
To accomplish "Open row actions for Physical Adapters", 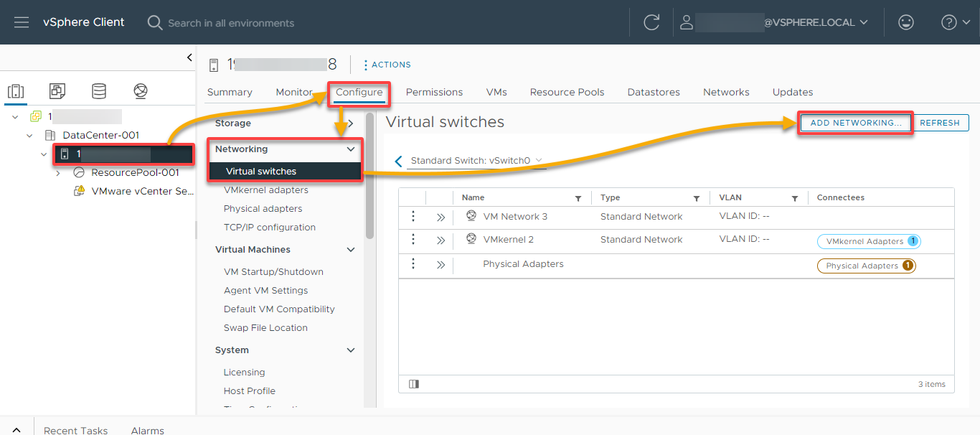I will coord(413,263).
